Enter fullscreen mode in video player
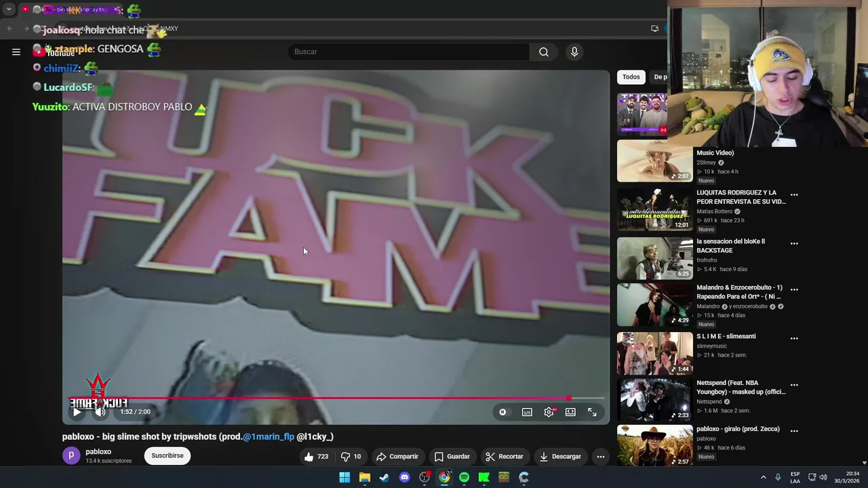The image size is (868, 488). coord(592,412)
